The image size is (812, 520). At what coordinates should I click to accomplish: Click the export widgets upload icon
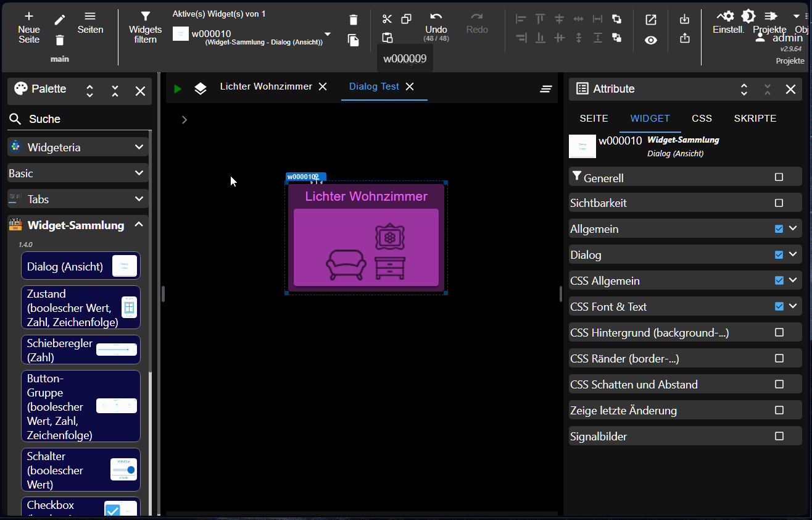pyautogui.click(x=684, y=38)
